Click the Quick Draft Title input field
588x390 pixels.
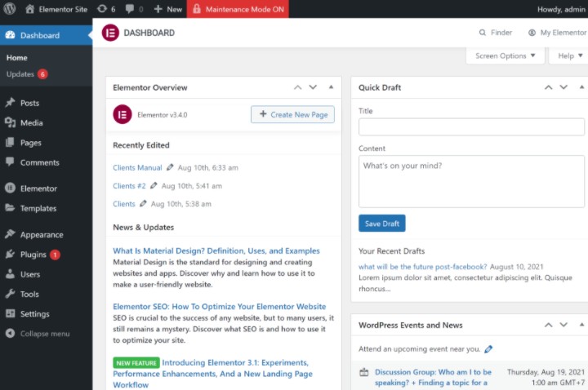(471, 126)
